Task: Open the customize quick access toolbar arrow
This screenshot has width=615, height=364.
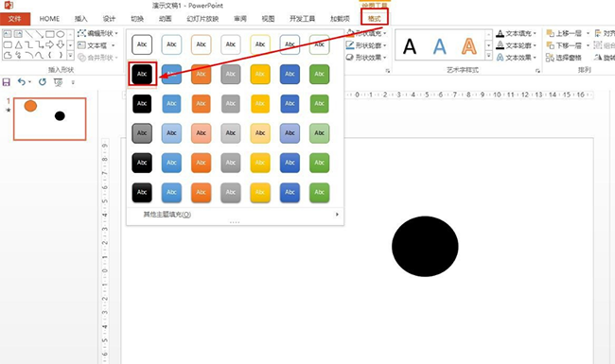Action: click(x=73, y=82)
